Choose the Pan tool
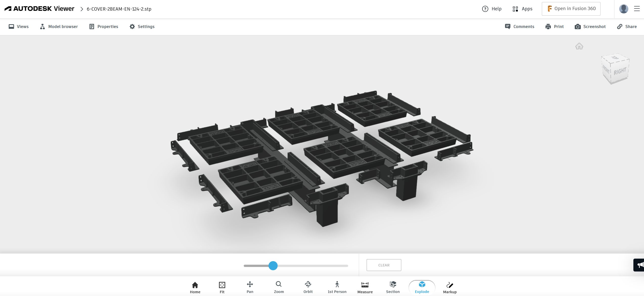 click(250, 287)
